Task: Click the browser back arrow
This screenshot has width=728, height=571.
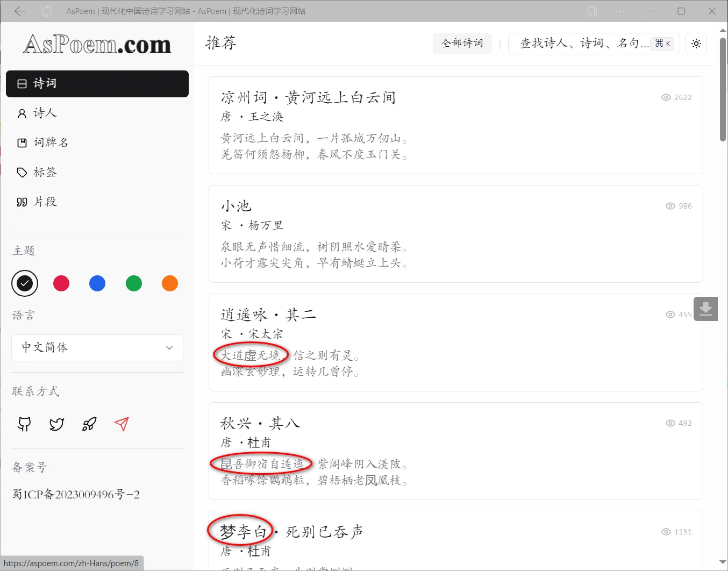Action: pos(20,11)
